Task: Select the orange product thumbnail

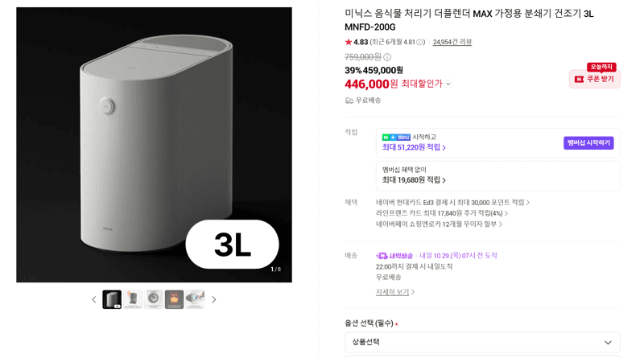Action: tap(174, 299)
